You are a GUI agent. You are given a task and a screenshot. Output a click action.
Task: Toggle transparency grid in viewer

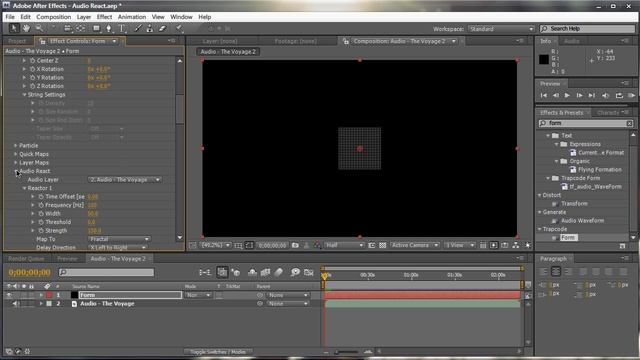coord(382,245)
